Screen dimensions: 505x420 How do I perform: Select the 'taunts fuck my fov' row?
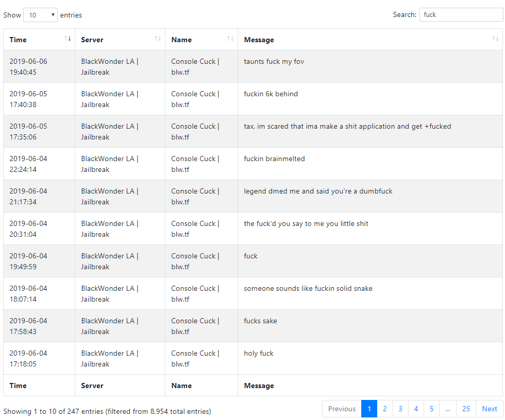click(x=253, y=66)
